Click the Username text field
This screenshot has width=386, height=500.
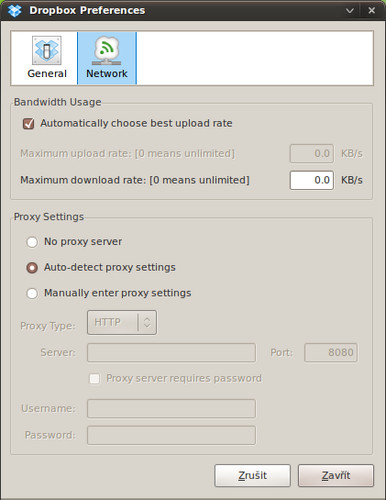pyautogui.click(x=171, y=409)
